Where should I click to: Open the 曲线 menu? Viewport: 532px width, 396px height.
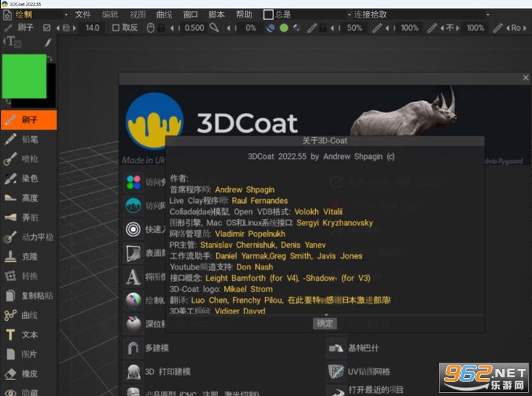point(164,15)
